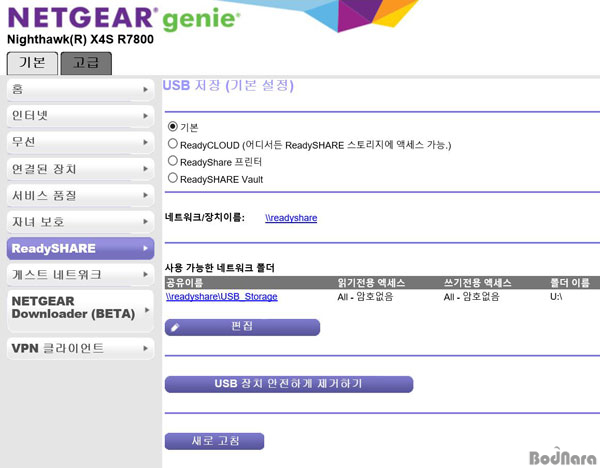Viewport: 600px width, 468px height.
Task: Click the pencil icon on 편집 button
Action: click(x=175, y=328)
